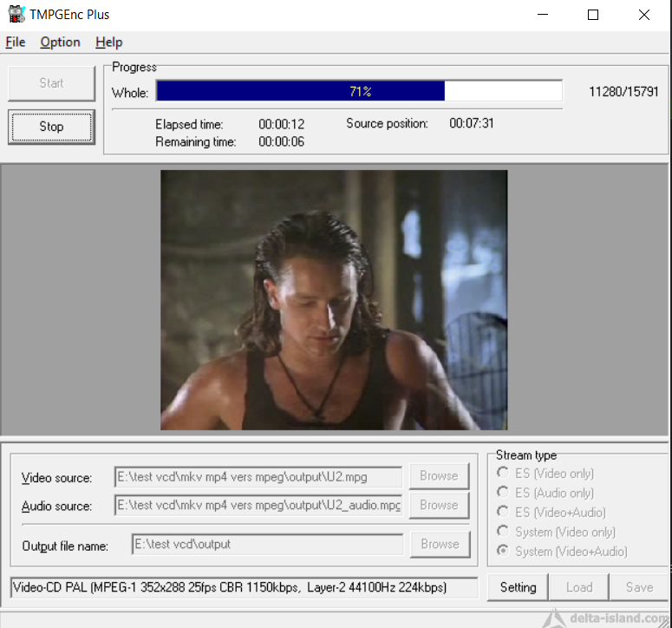The width and height of the screenshot is (672, 628).
Task: Maximize the TMPGEnc Plus window
Action: point(593,15)
